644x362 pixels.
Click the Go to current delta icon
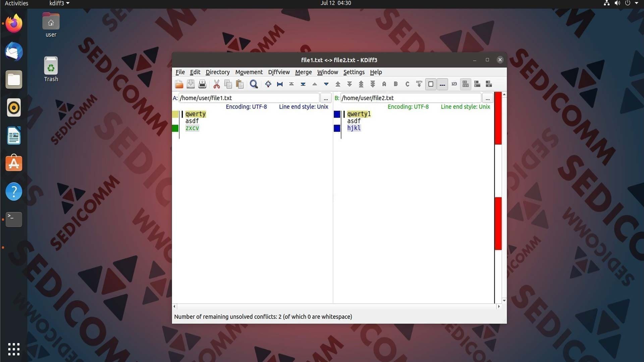click(268, 84)
